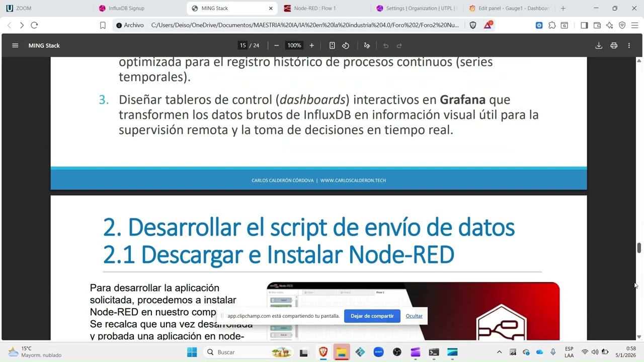Open OBS Studio from the taskbar
Screen dimensions: 644x362
(397, 352)
